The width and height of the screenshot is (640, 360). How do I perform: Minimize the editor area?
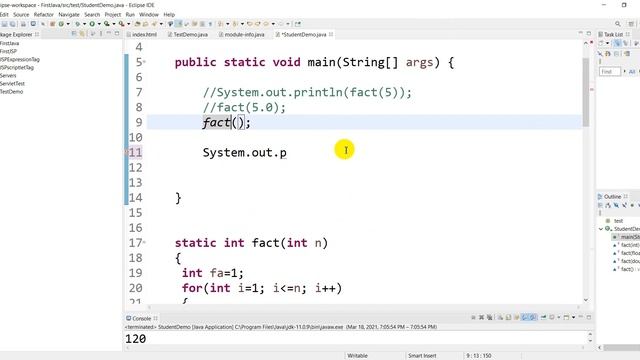click(x=580, y=33)
